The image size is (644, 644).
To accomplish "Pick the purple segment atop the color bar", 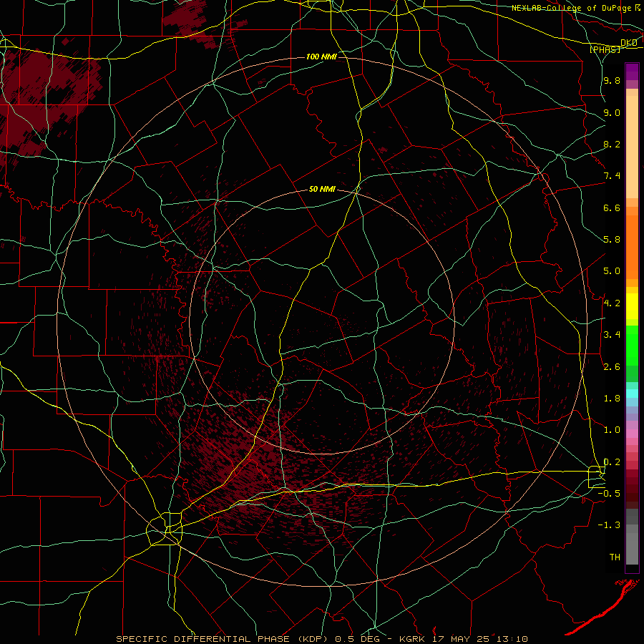I will tap(632, 72).
